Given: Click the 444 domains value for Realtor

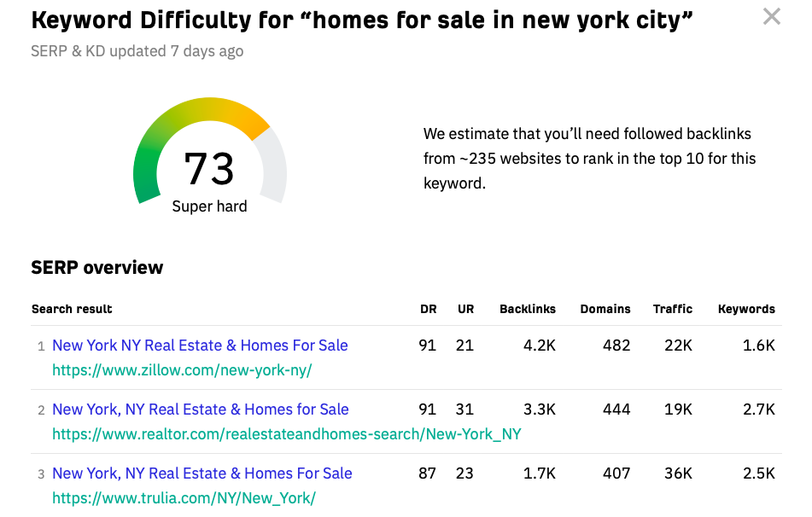Looking at the screenshot, I should click(x=616, y=410).
